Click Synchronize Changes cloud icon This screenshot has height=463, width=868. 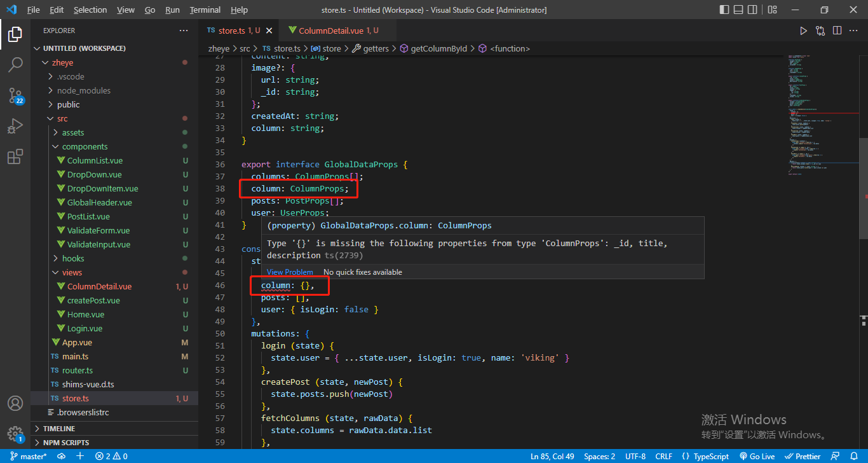pos(62,456)
